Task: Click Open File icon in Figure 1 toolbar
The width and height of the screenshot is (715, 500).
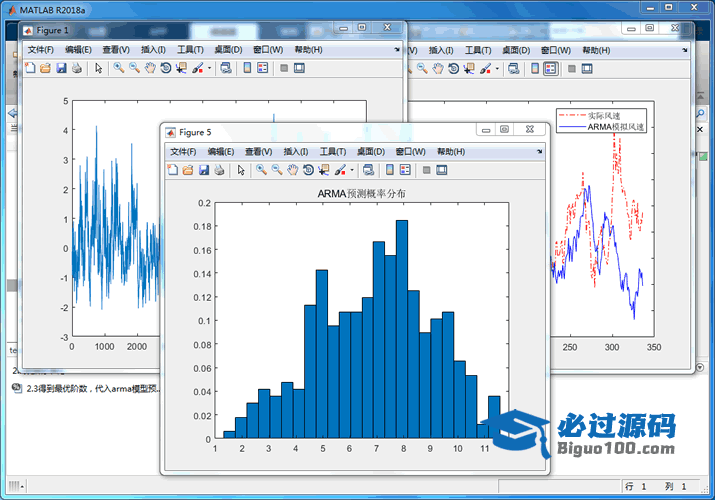Action: tap(45, 68)
